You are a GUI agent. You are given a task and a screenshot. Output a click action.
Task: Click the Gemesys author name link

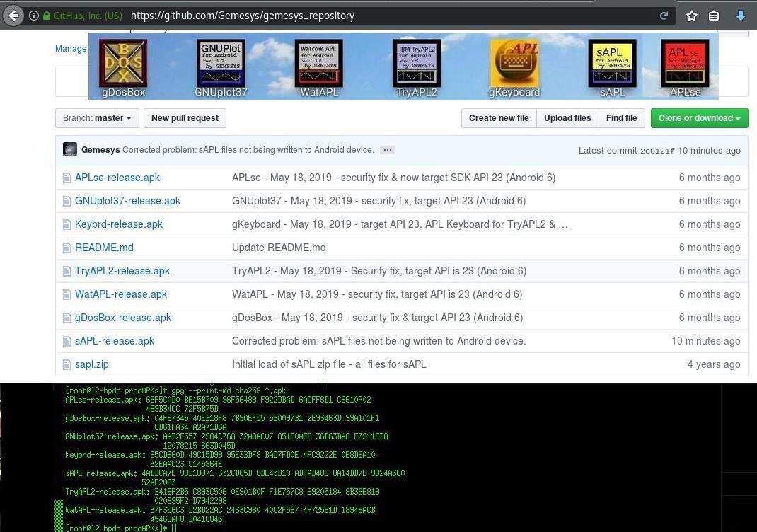click(x=100, y=150)
